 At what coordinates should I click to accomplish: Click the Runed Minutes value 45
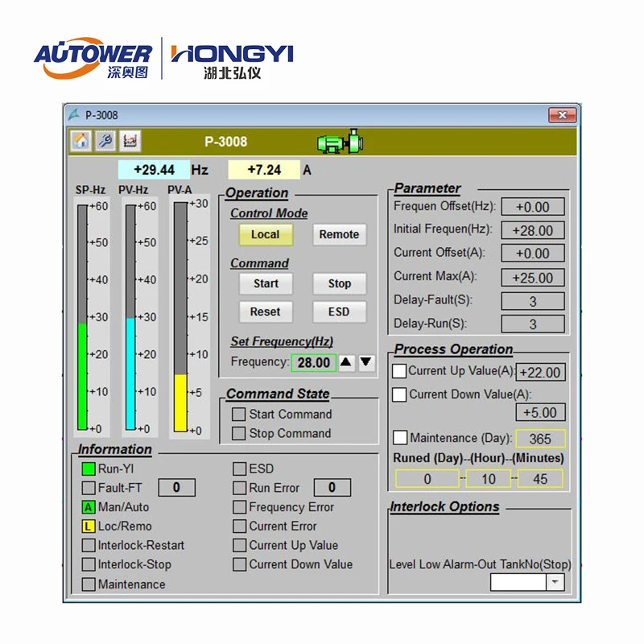click(540, 479)
